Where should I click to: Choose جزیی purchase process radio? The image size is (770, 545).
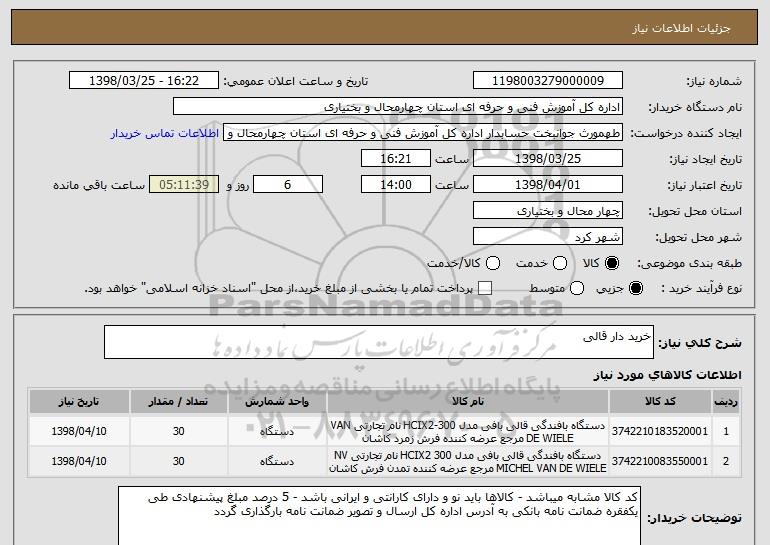(x=635, y=288)
